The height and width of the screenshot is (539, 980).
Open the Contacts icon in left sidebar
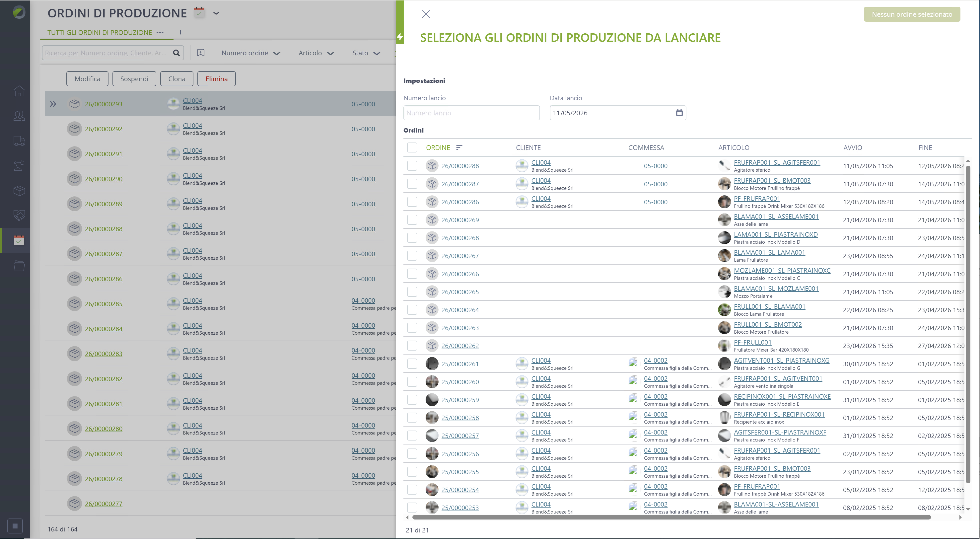pos(19,116)
